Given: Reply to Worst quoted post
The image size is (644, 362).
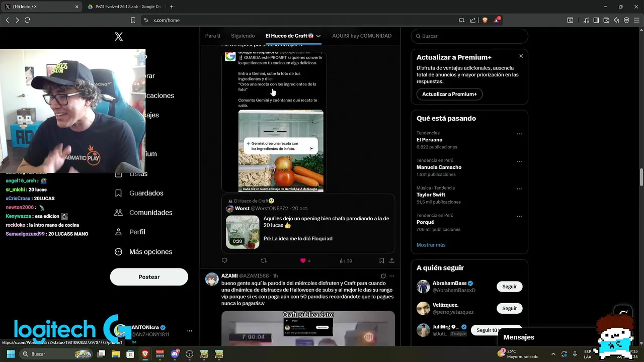Looking at the screenshot, I should pos(224,260).
